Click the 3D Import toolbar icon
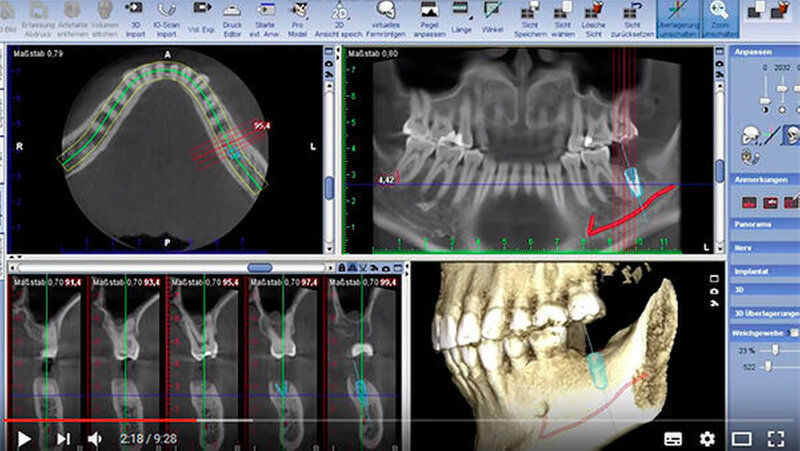Screen dimensions: 800x451 point(136,13)
